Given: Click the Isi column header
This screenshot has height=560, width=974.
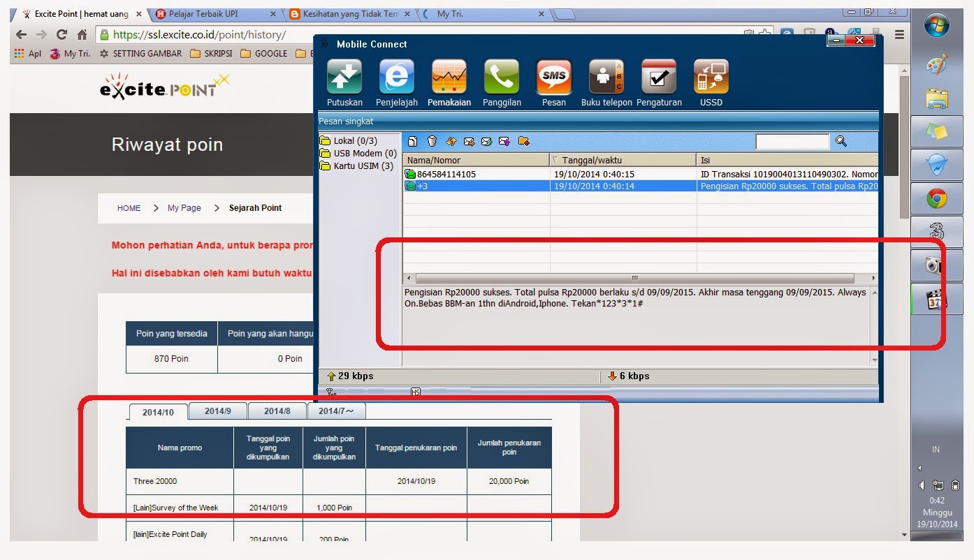Looking at the screenshot, I should click(787, 160).
